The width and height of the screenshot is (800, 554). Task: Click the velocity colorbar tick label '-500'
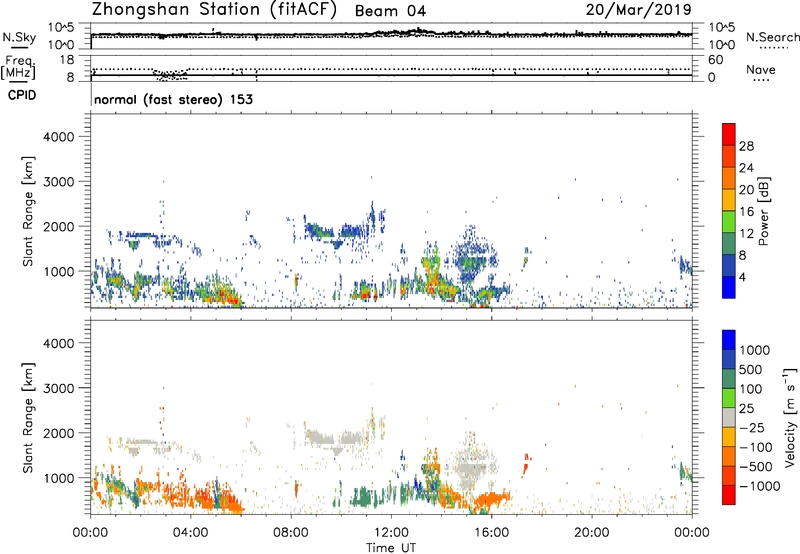756,466
